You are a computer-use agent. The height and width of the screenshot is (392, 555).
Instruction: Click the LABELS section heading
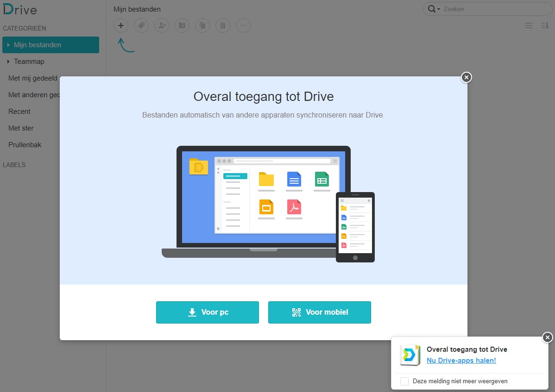click(x=14, y=165)
